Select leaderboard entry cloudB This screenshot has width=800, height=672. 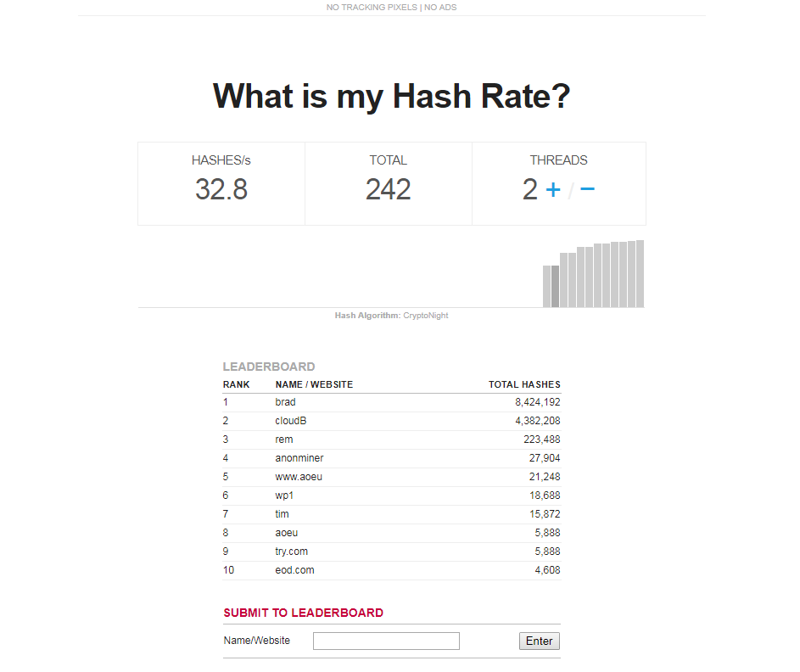(291, 420)
